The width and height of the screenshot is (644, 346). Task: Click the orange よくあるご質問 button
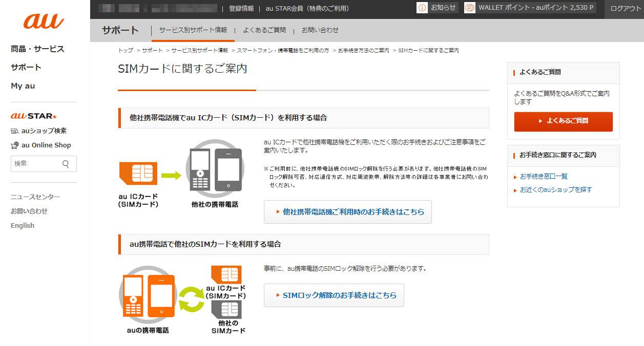pyautogui.click(x=564, y=121)
